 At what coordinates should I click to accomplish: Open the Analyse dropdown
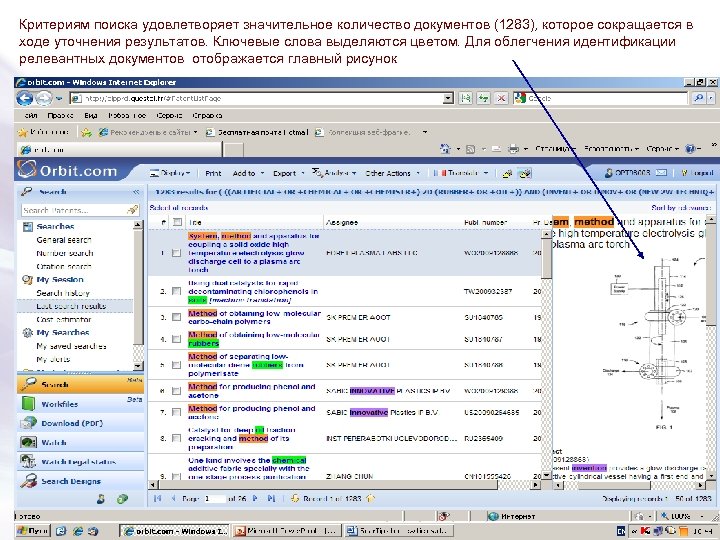(x=334, y=173)
